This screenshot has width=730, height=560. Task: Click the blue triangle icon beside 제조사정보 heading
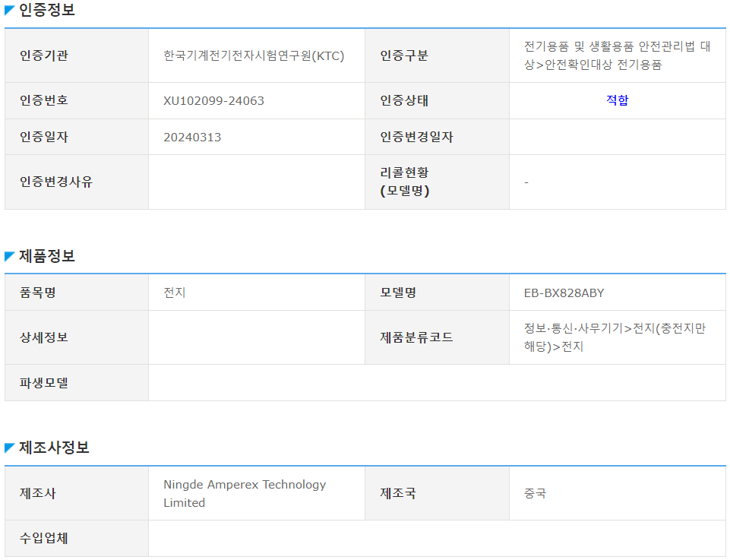[x=10, y=448]
